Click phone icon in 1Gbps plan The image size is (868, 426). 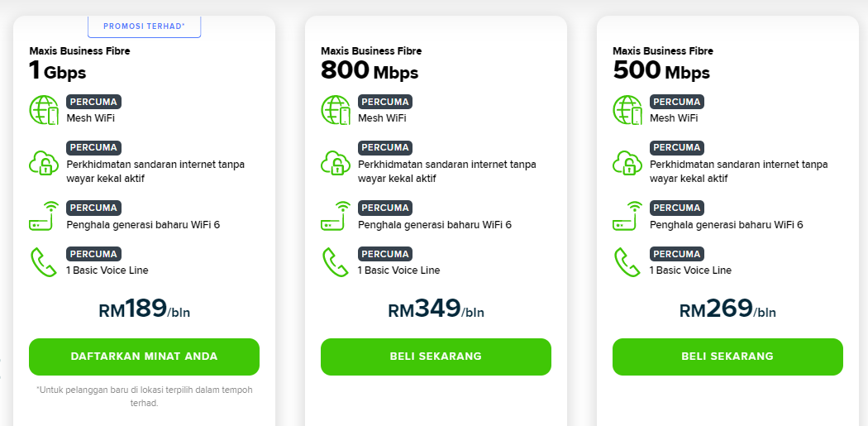pos(44,262)
